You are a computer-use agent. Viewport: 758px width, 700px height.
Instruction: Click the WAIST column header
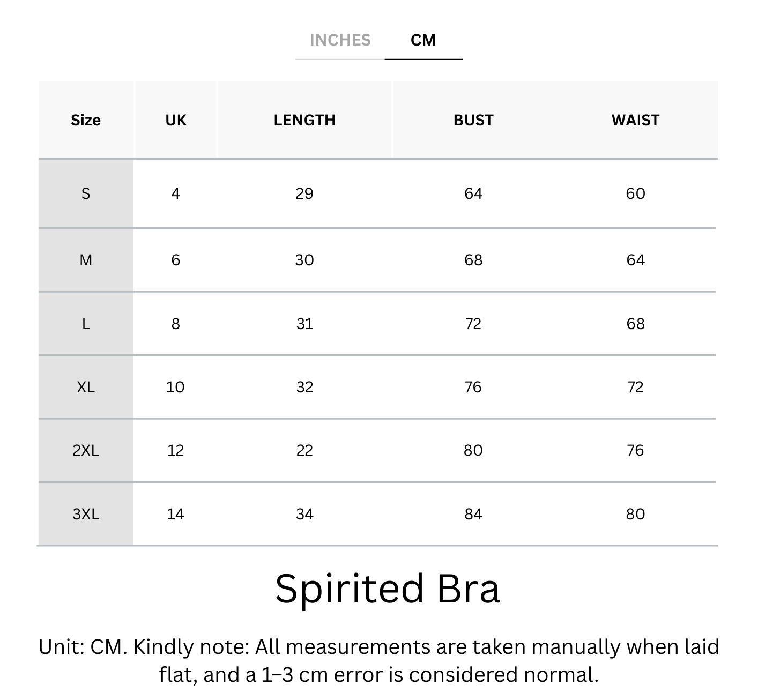635,120
